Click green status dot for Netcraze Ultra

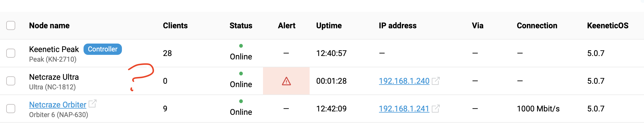pyautogui.click(x=241, y=74)
